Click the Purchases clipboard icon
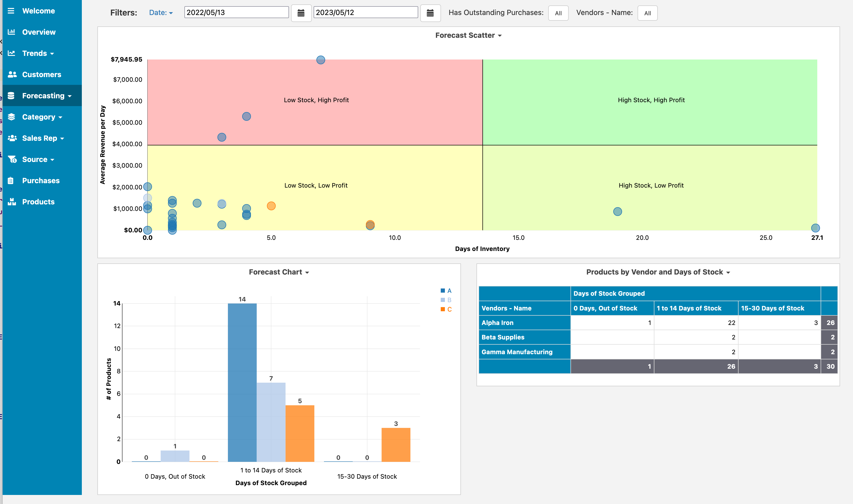The height and width of the screenshot is (504, 853). pyautogui.click(x=11, y=181)
